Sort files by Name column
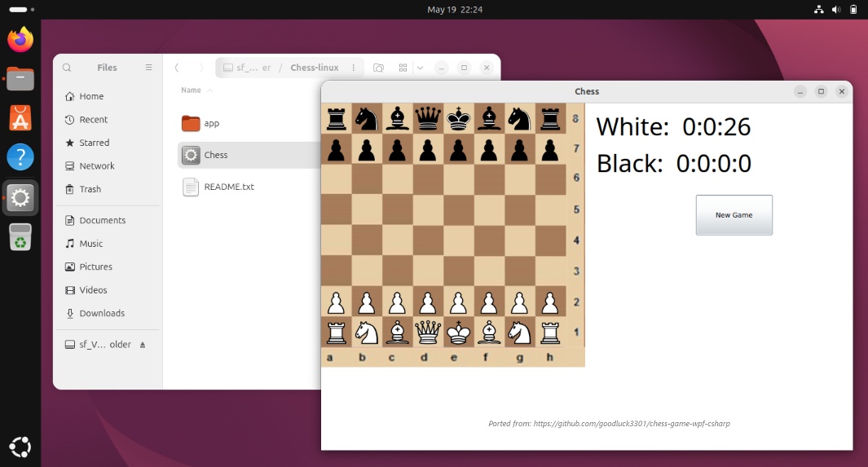The height and width of the screenshot is (467, 868). pos(191,90)
